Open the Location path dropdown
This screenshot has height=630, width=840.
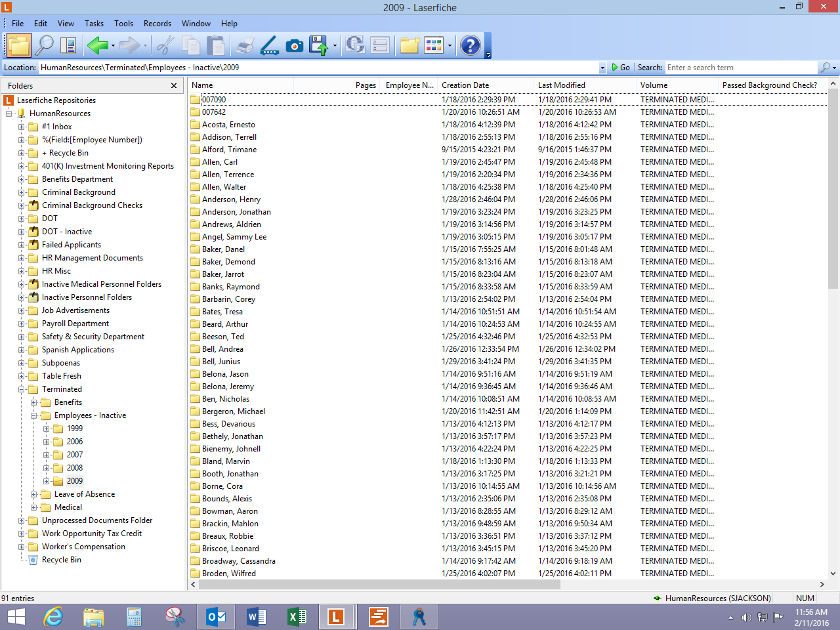coord(602,68)
